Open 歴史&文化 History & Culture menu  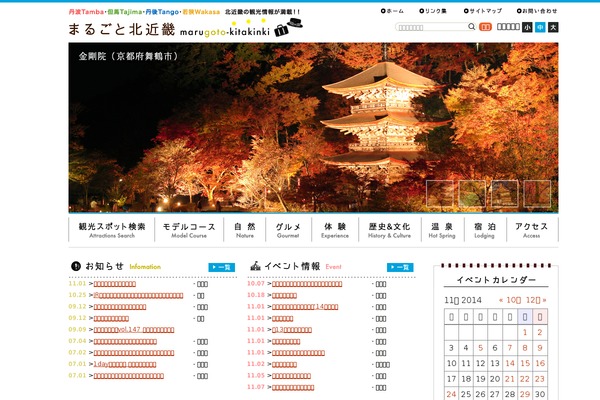390,230
